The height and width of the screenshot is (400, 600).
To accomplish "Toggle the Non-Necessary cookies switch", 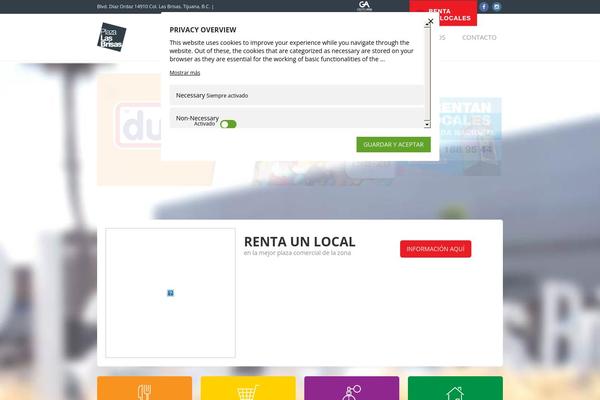I will [228, 124].
